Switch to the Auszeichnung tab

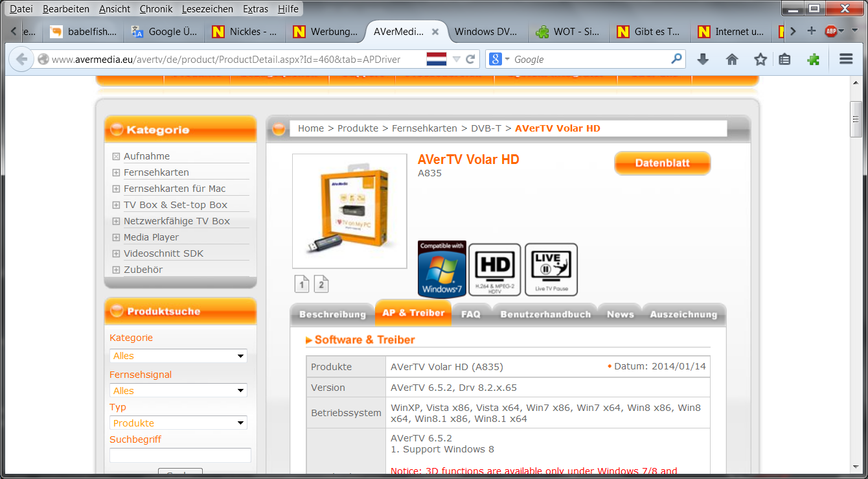(x=684, y=314)
